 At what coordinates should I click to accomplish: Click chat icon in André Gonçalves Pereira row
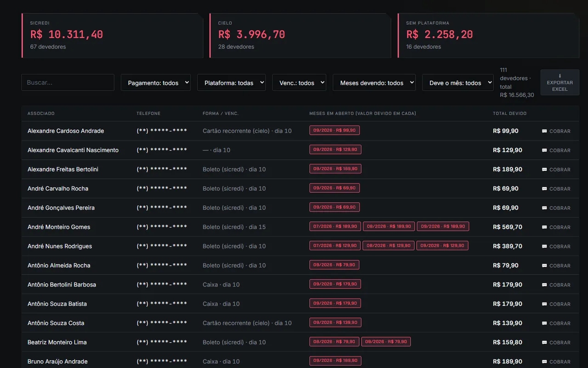[544, 208]
